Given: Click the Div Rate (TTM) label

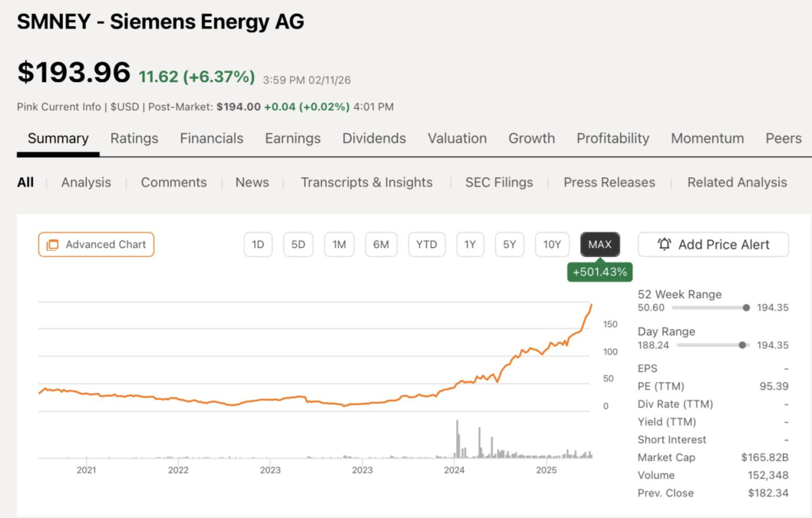Looking at the screenshot, I should click(x=675, y=404).
